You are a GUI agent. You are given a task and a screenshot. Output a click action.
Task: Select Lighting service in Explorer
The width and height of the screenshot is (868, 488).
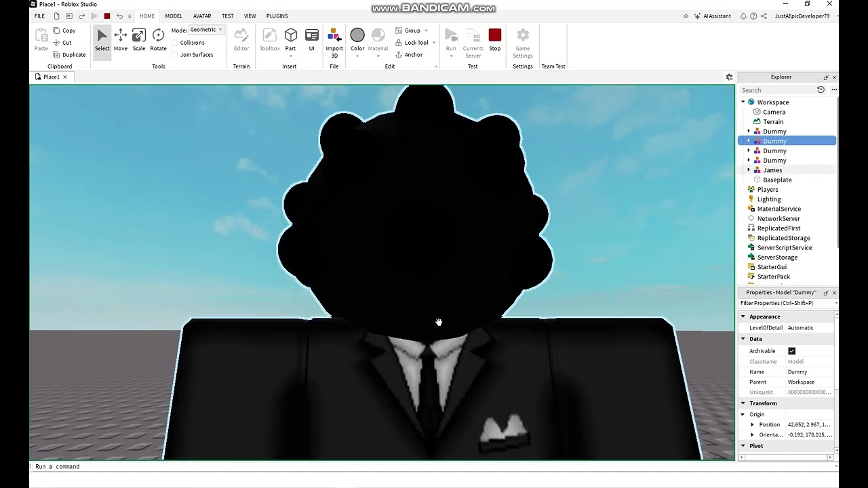tap(769, 199)
